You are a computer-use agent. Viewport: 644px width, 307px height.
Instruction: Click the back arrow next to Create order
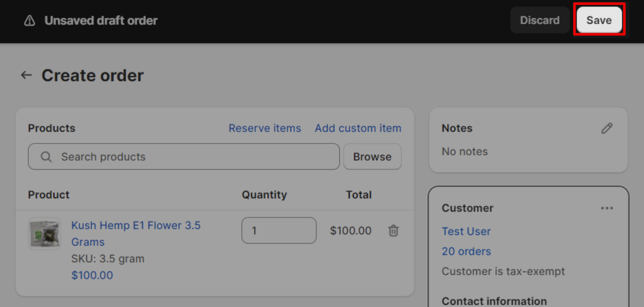point(26,75)
